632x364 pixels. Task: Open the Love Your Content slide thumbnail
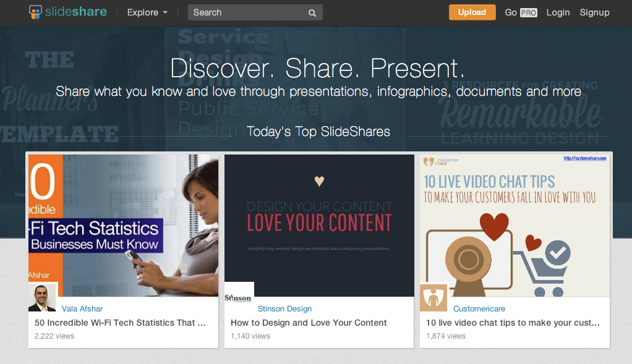(319, 226)
